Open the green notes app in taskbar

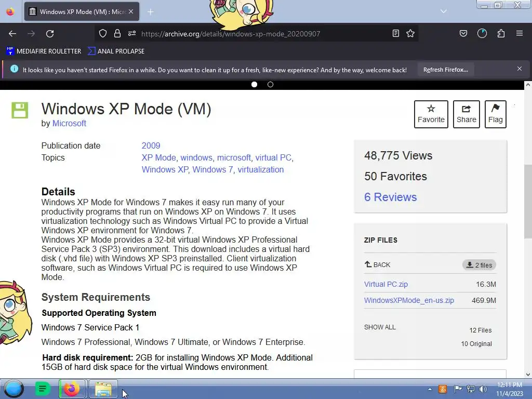(43, 389)
